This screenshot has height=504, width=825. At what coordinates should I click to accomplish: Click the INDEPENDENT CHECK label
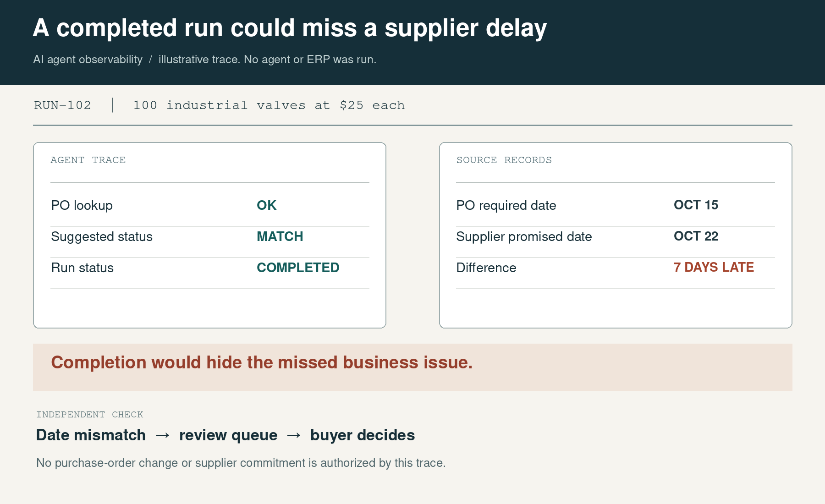90,414
